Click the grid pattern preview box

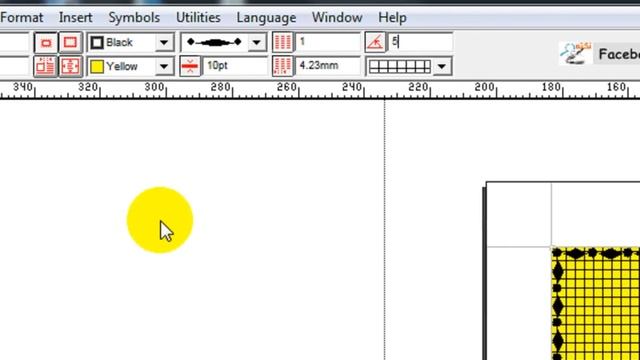pos(400,67)
